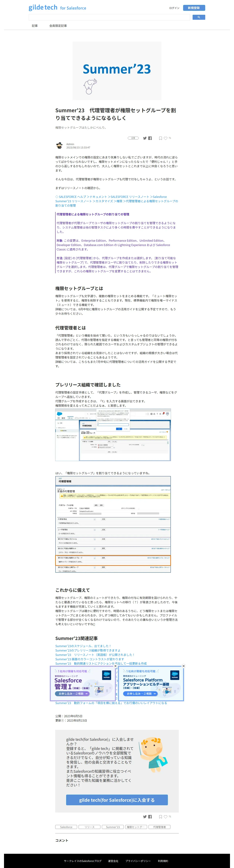Focus the site search input field
234x868 pixels.
click(109, 17)
